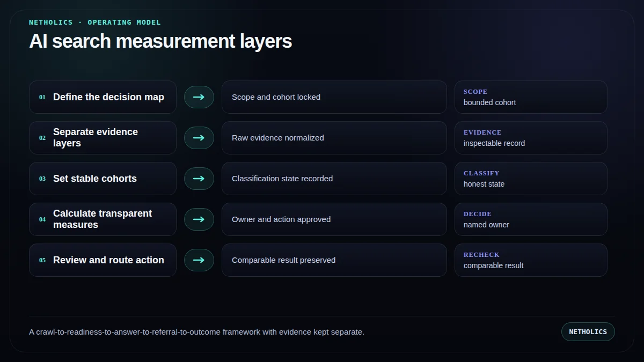Image resolution: width=644 pixels, height=362 pixels.
Task: Click the EVIDENCE inspectable record tag
Action: [531, 138]
